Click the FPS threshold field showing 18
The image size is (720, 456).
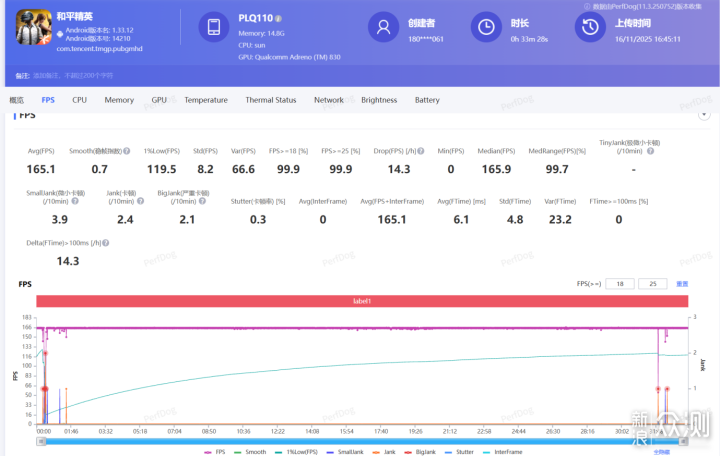pyautogui.click(x=620, y=284)
